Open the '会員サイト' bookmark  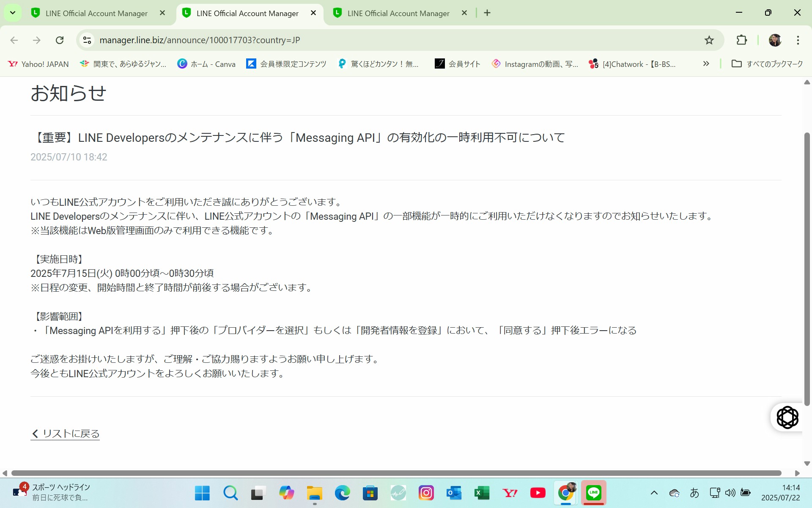click(x=458, y=64)
